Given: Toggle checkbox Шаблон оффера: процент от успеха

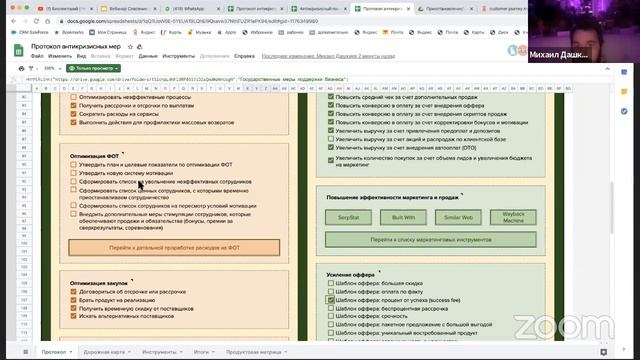Looking at the screenshot, I should point(331,300).
